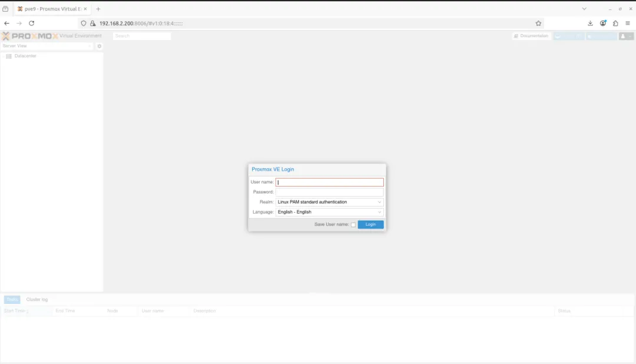
Task: Open a new browser tab with plus
Action: tap(98, 9)
